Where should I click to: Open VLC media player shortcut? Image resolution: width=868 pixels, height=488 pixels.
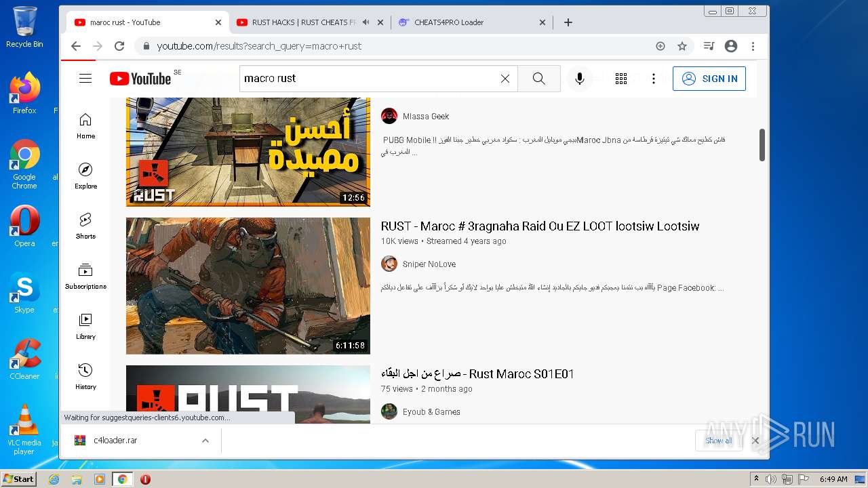[24, 430]
